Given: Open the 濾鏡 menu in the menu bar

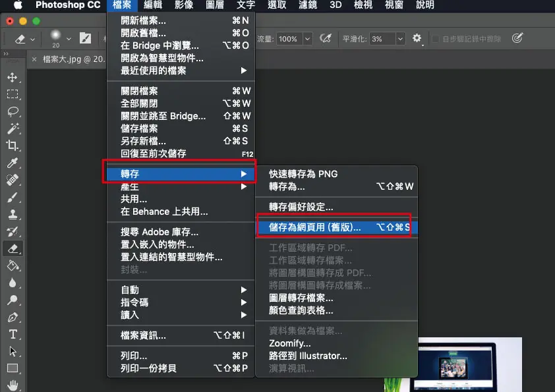Looking at the screenshot, I should [x=308, y=5].
